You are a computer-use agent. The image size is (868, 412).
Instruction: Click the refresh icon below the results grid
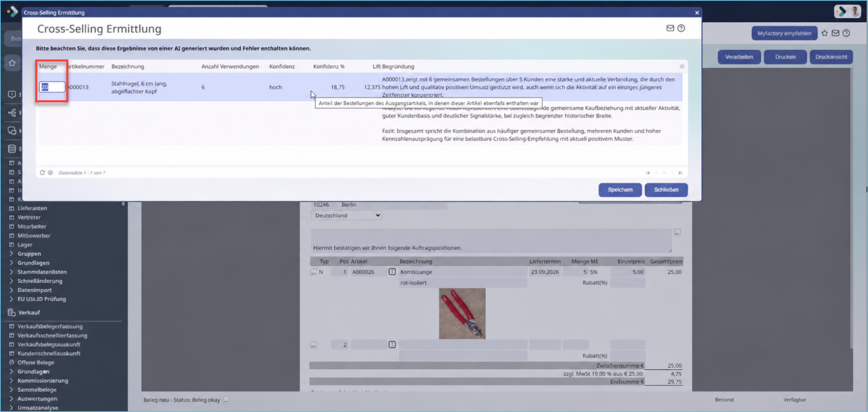tap(42, 172)
